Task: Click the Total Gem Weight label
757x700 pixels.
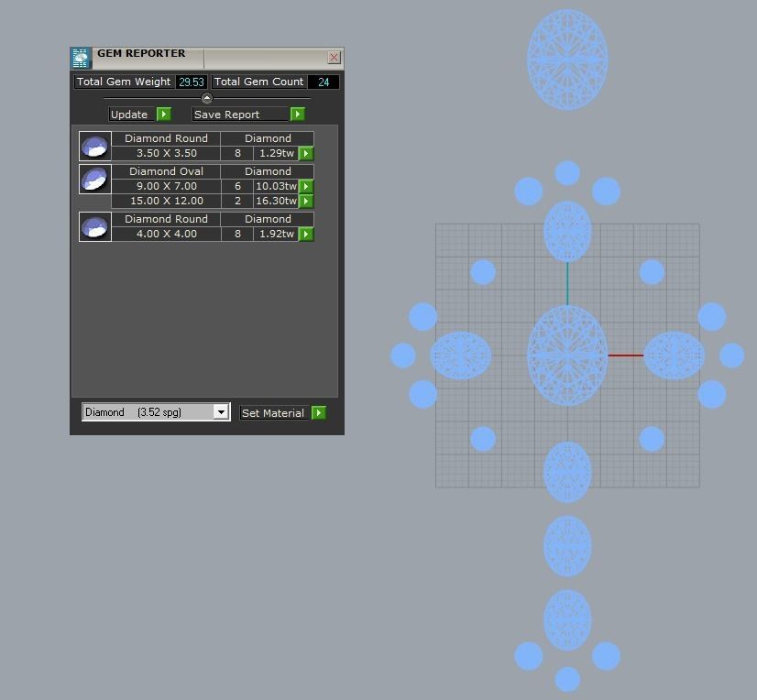Action: point(124,82)
